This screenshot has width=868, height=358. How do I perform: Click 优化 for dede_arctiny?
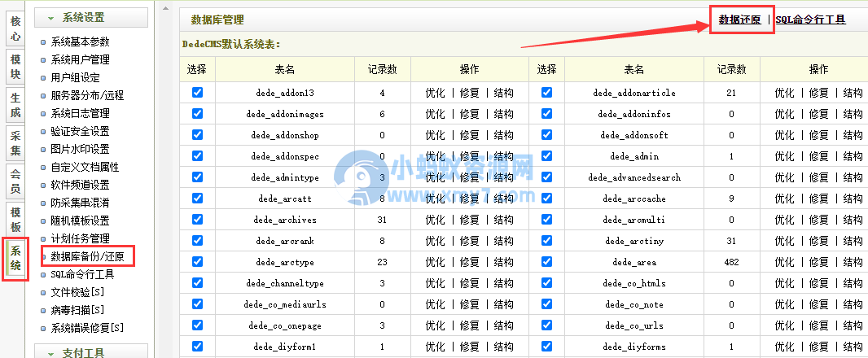point(784,242)
